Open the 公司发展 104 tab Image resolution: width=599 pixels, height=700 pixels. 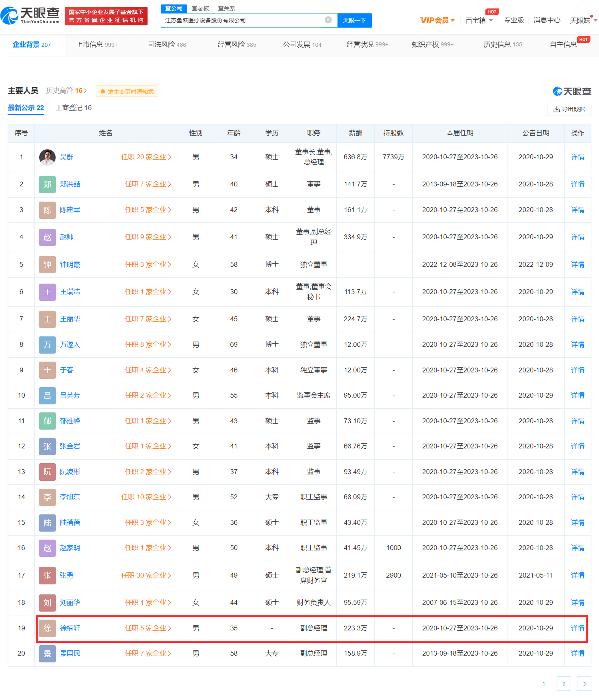302,45
